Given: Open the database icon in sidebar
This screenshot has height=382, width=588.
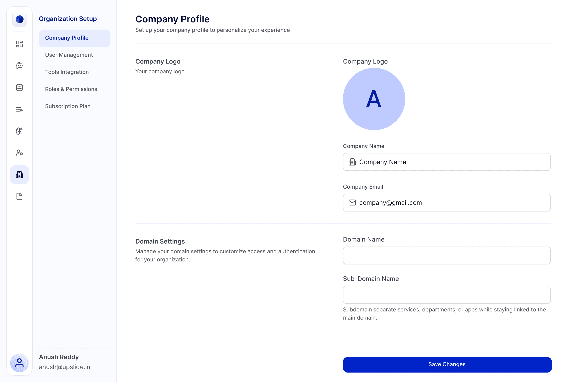Looking at the screenshot, I should pos(19,88).
